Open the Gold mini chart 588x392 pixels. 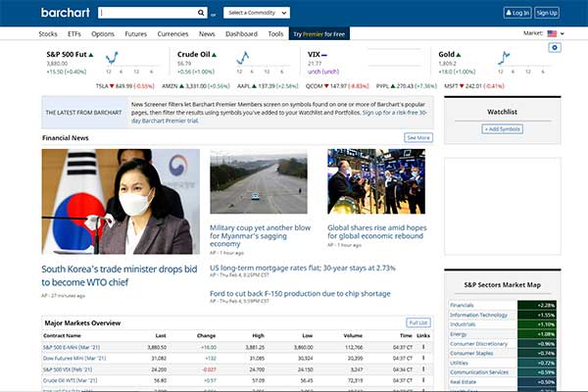[523, 62]
